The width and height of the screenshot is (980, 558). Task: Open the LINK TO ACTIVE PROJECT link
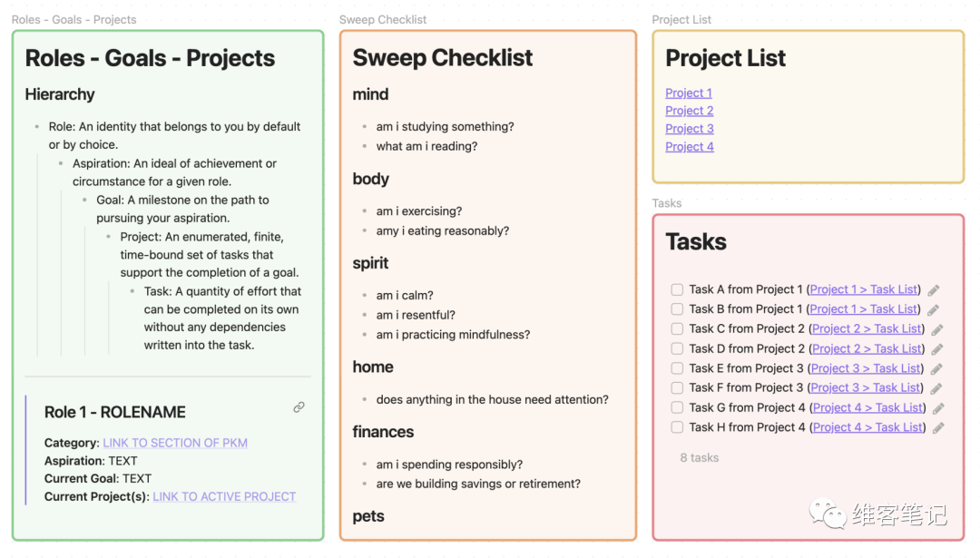(x=224, y=496)
